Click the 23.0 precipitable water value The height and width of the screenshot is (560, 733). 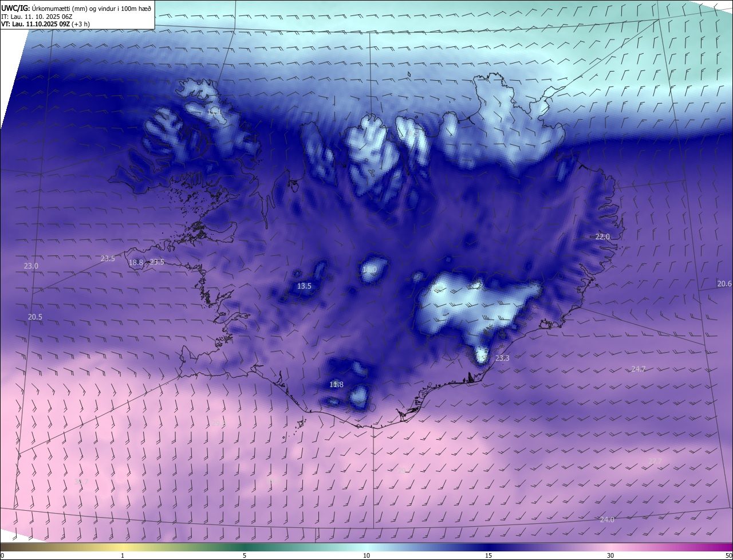pos(31,266)
